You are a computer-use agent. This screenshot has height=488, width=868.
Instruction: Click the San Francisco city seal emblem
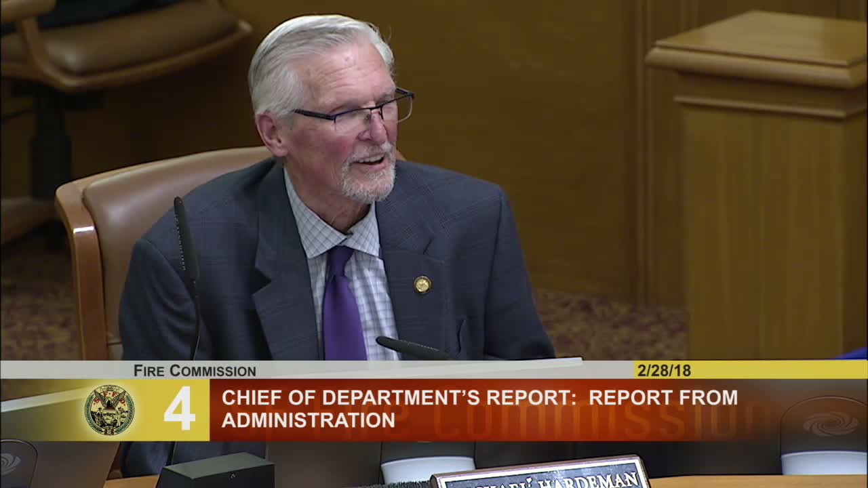pyautogui.click(x=109, y=409)
